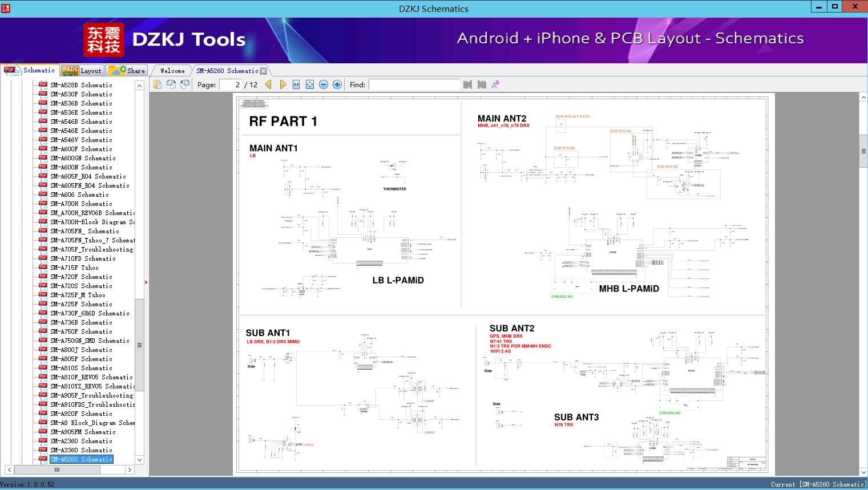This screenshot has width=868, height=490.
Task: Click PDF icon beside SM-A710FD Schematic
Action: [43, 258]
